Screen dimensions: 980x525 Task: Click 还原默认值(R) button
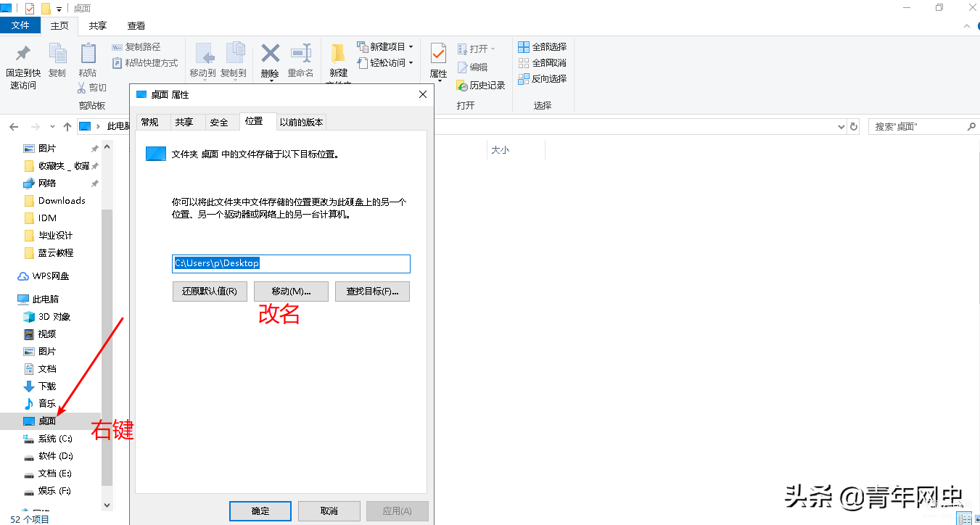coord(210,292)
